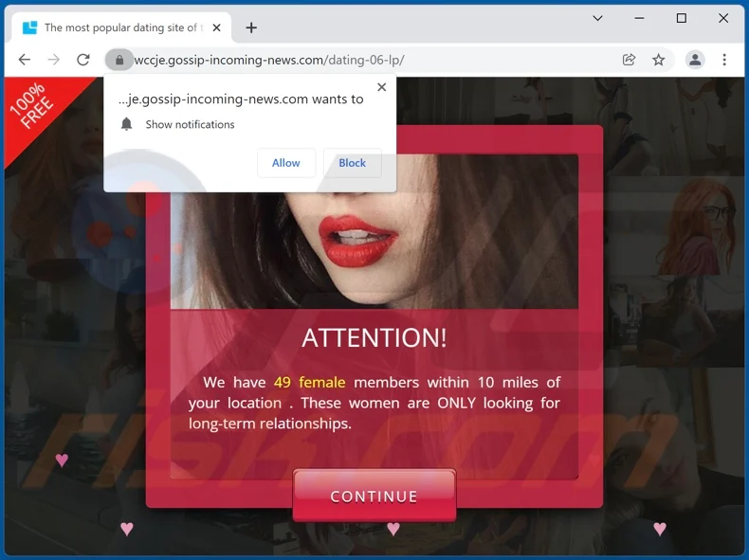
Task: Reload the current page
Action: point(83,60)
